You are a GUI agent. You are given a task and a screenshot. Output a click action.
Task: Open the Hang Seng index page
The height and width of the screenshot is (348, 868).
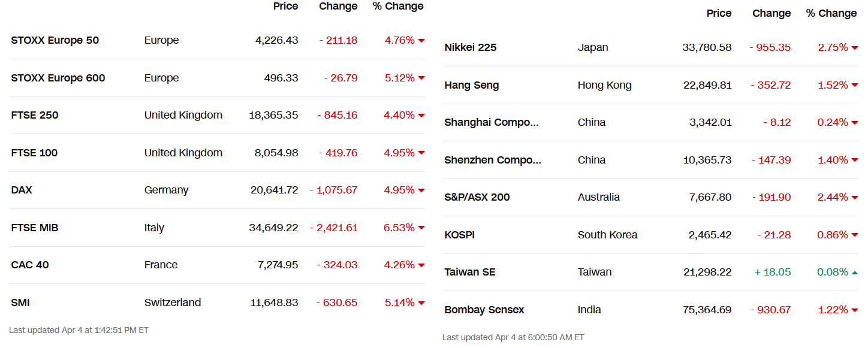click(471, 85)
